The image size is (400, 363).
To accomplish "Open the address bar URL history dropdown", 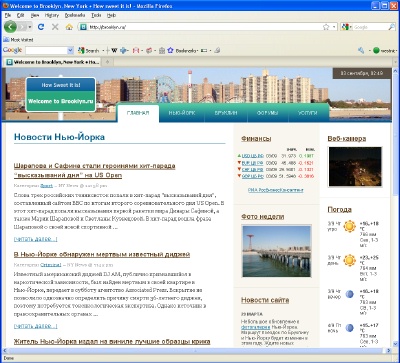I will 334,27.
